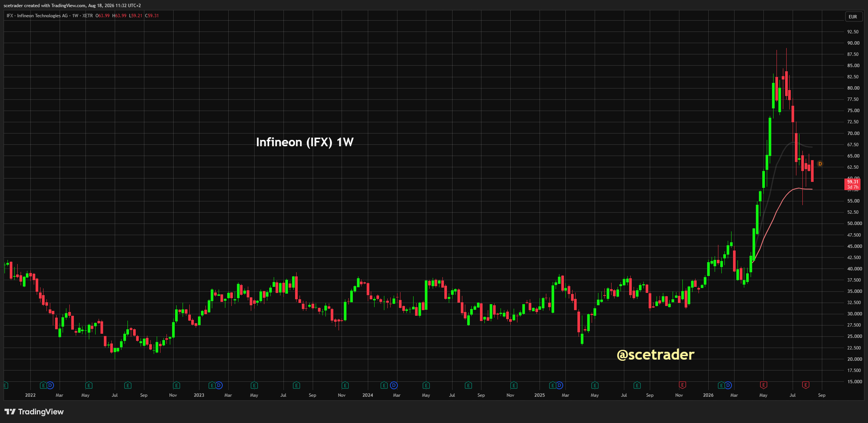
Task: Show the dividend marker at February 2024
Action: pyautogui.click(x=394, y=385)
